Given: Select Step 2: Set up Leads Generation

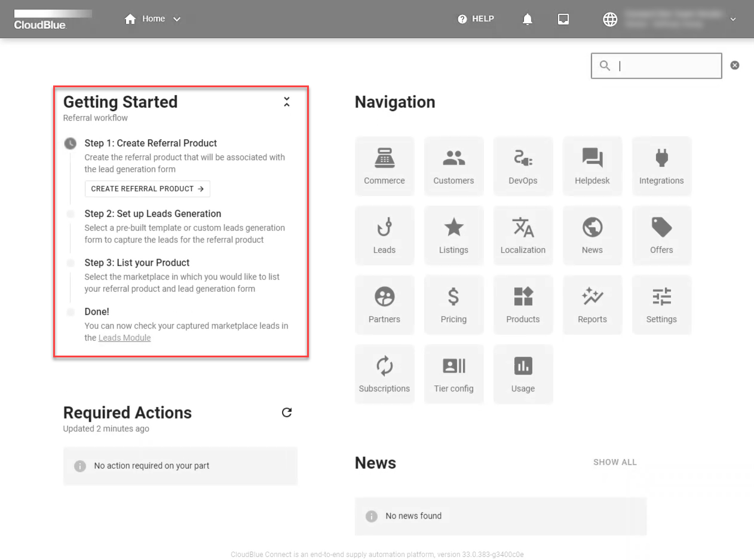Looking at the screenshot, I should coord(153,214).
